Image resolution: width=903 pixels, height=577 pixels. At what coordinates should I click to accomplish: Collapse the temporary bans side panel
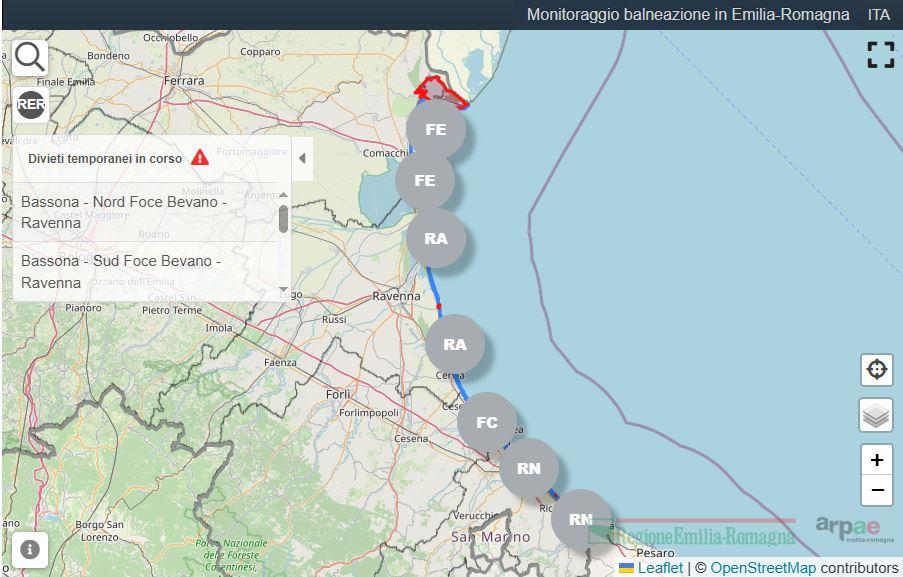click(x=302, y=158)
